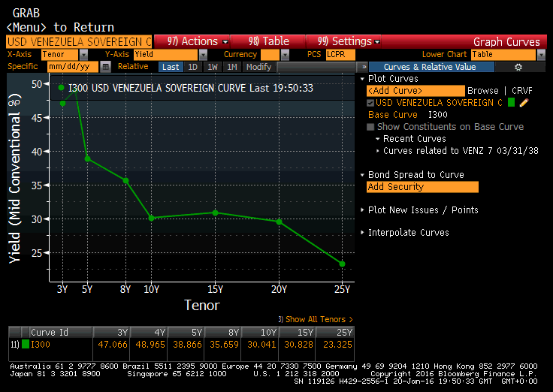The image size is (553, 392).
Task: Click the USD Venezuela Sovereign ticker field
Action: coord(79,41)
